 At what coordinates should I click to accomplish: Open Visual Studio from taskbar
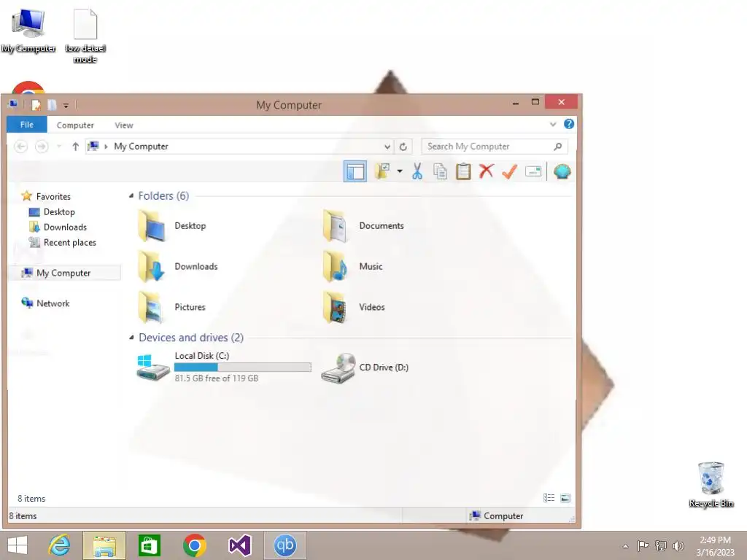coord(239,545)
